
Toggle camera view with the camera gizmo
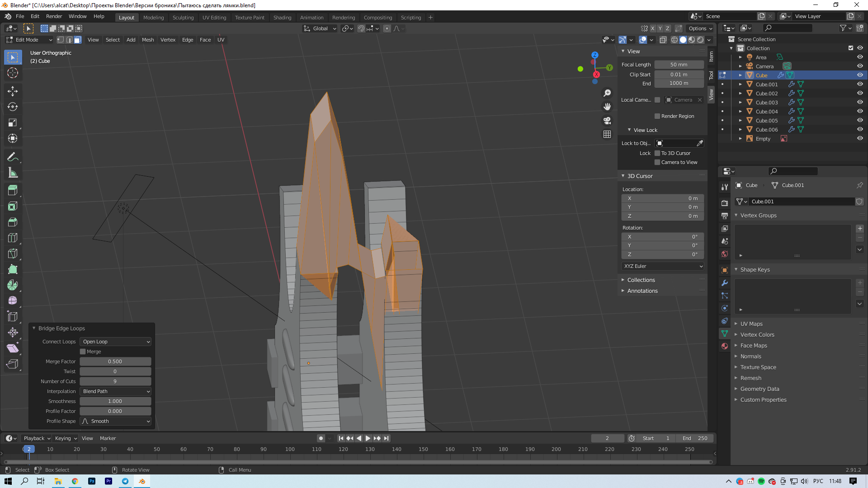click(607, 121)
